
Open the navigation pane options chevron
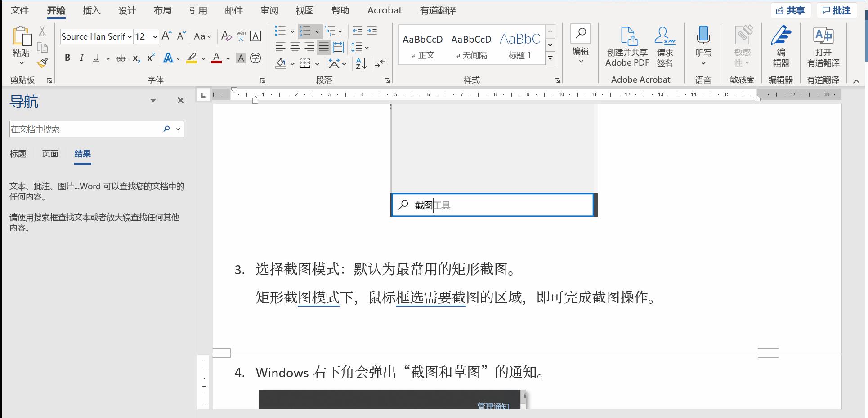point(152,100)
